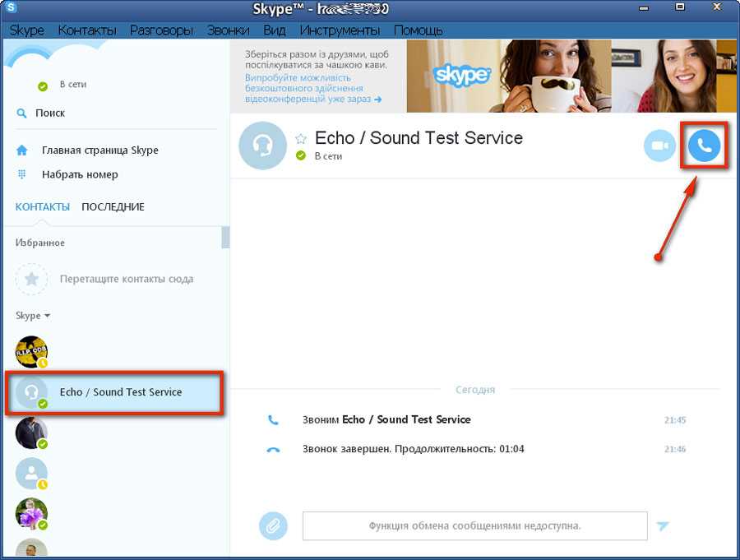Open the green online status indicator in sidebar
740x560 pixels.
[43, 86]
